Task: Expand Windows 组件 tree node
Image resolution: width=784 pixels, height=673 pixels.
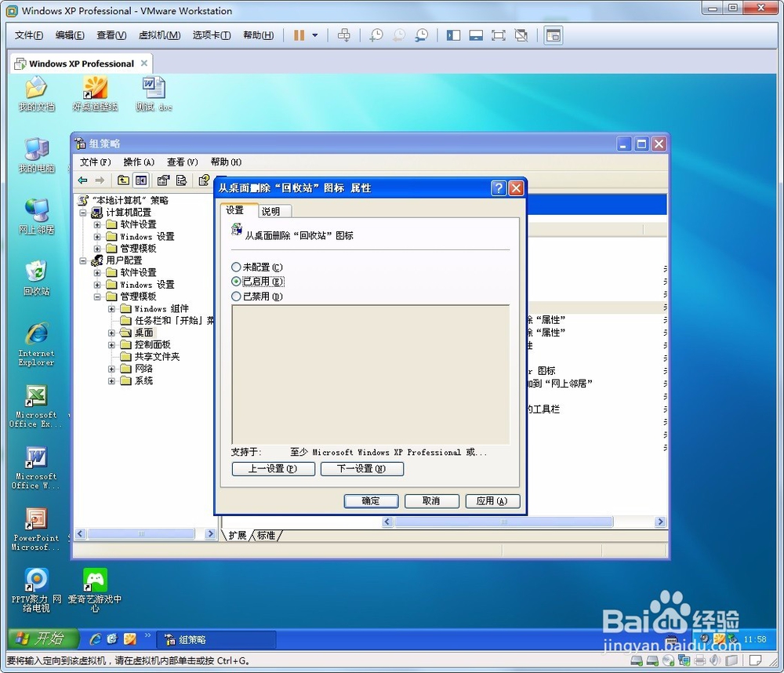Action: pos(111,309)
